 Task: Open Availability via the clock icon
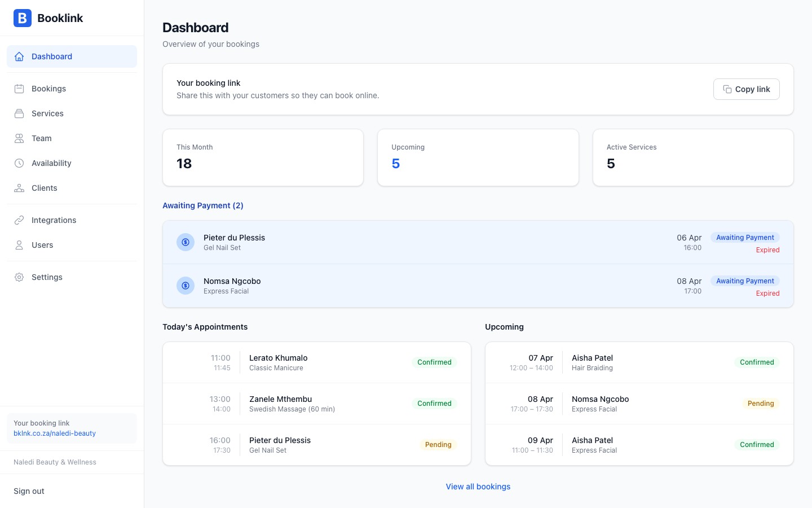point(19,163)
